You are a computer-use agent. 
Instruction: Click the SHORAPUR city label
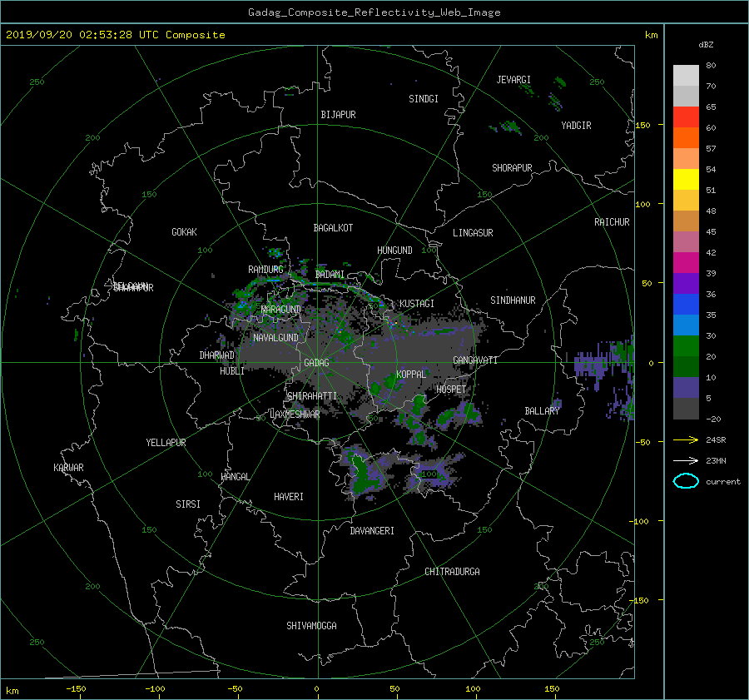(512, 168)
